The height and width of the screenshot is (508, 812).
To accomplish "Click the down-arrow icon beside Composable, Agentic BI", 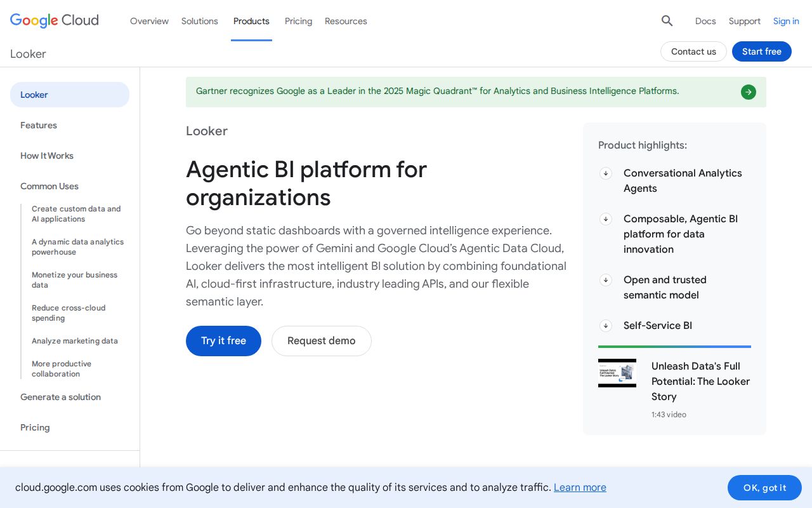I will pos(606,219).
